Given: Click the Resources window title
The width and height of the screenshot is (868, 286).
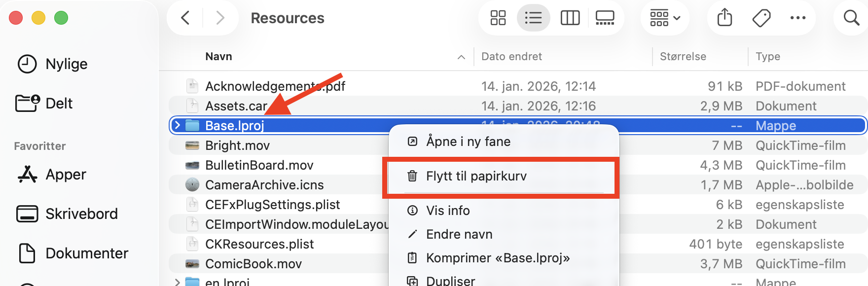Looking at the screenshot, I should [288, 18].
